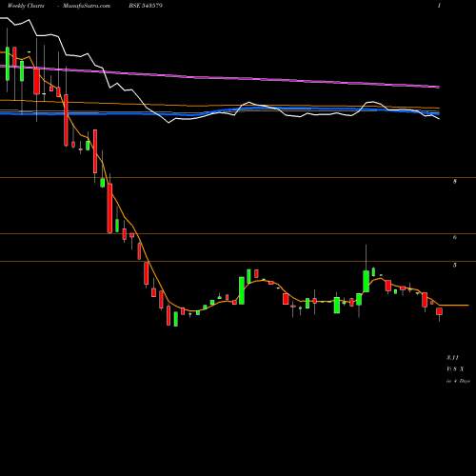Image resolution: width=476 pixels, height=476 pixels.
Task: Click the price axis label '5'
Action: [x=455, y=265]
